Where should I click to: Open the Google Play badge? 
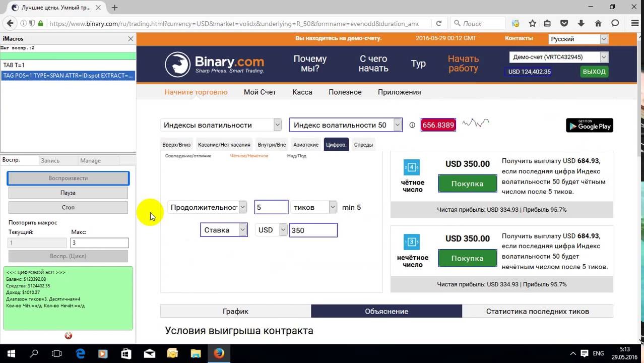pos(590,125)
